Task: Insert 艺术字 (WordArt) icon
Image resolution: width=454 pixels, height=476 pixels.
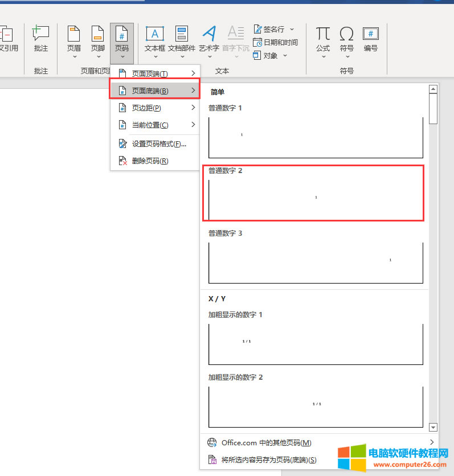Action: (x=210, y=34)
